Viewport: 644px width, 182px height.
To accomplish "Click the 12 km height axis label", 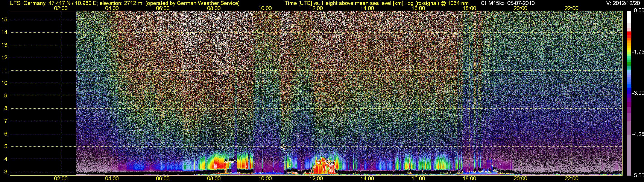I will click(5, 58).
